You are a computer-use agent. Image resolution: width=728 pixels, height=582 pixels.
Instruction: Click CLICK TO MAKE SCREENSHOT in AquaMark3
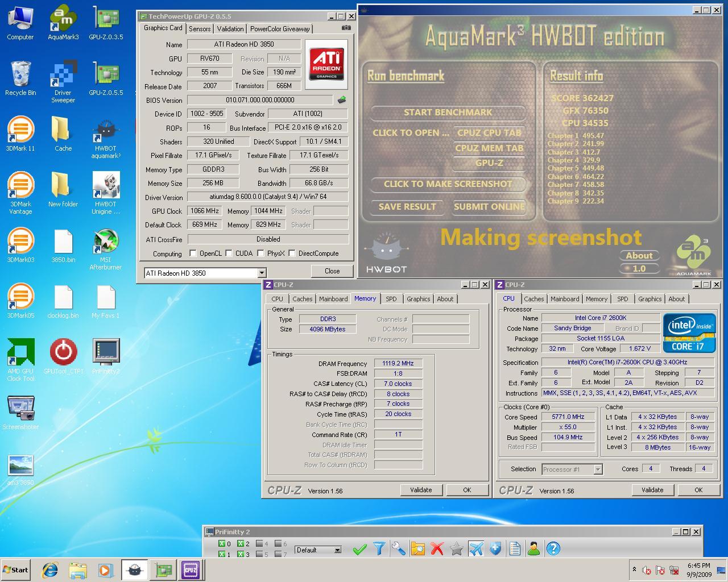coord(448,184)
